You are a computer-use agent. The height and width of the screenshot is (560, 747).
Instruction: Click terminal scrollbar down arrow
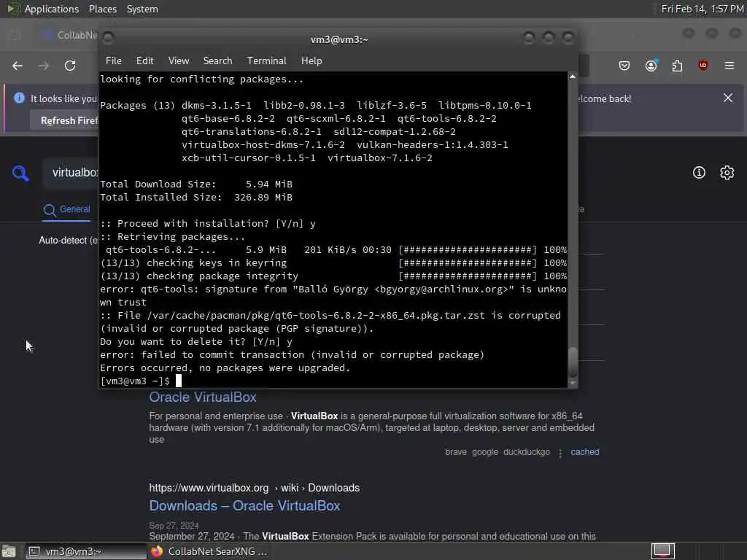pyautogui.click(x=573, y=383)
